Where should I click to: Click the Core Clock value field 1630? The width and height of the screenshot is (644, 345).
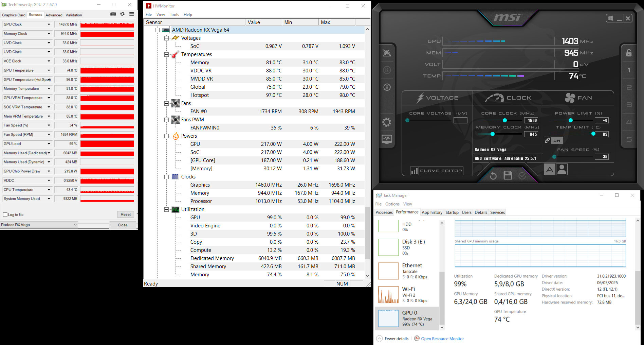(531, 120)
